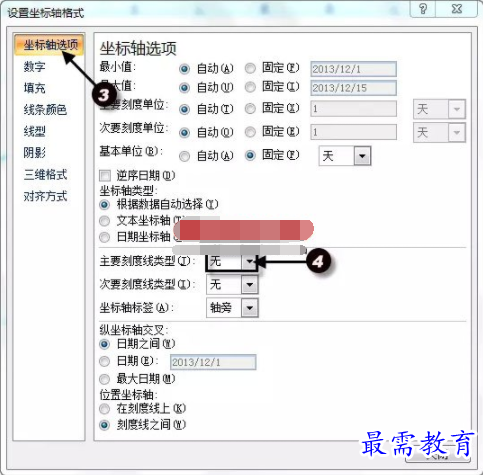Open the 线型 tab
483x475 pixels.
(34, 131)
